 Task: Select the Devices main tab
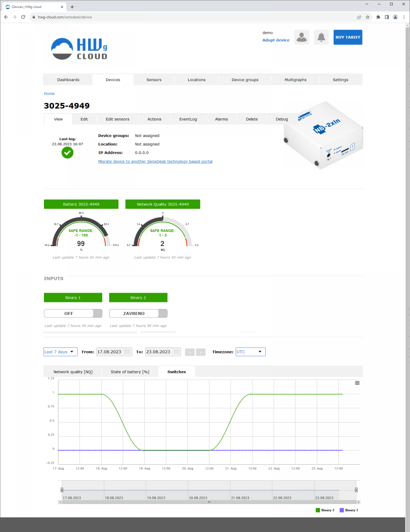point(113,80)
